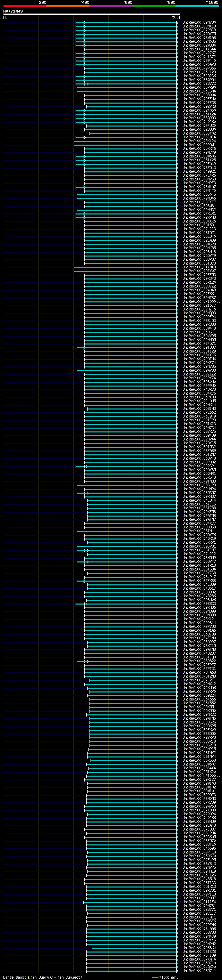The width and height of the screenshot is (222, 980).
Task: Open hit UniRef100_Q8W1A8
Action: (x=199, y=38)
